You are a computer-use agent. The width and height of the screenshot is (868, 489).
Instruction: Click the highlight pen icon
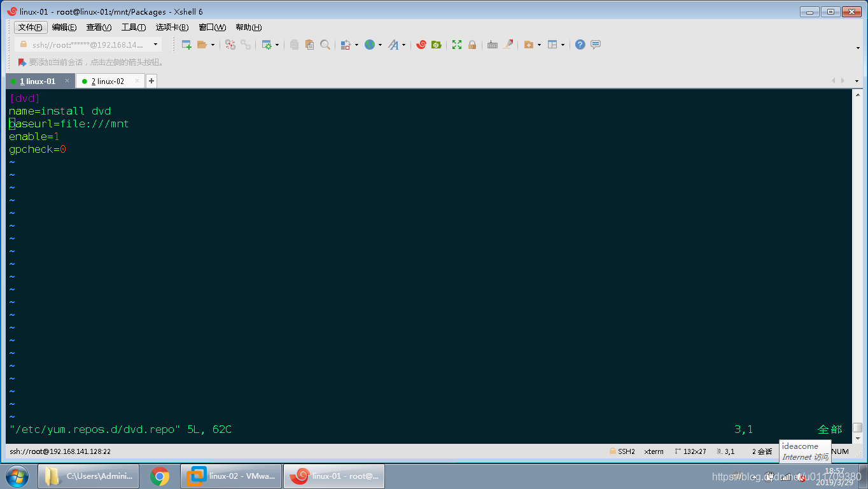pyautogui.click(x=508, y=45)
